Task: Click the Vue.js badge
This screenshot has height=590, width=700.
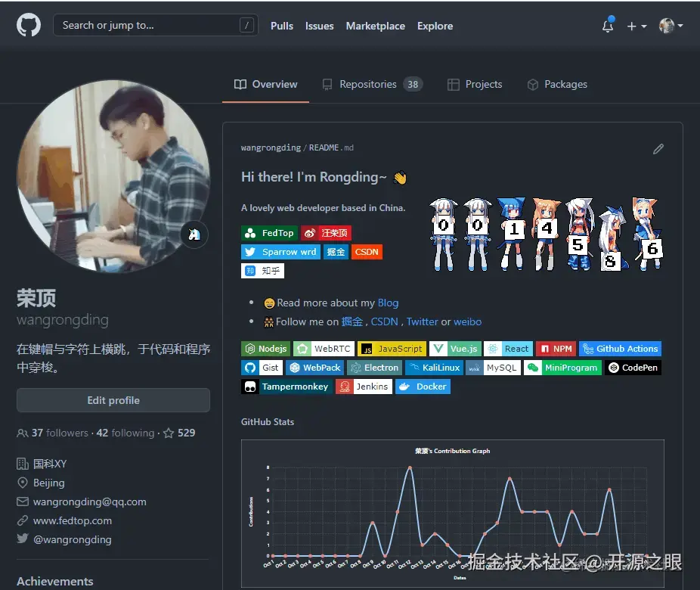Action: click(455, 349)
